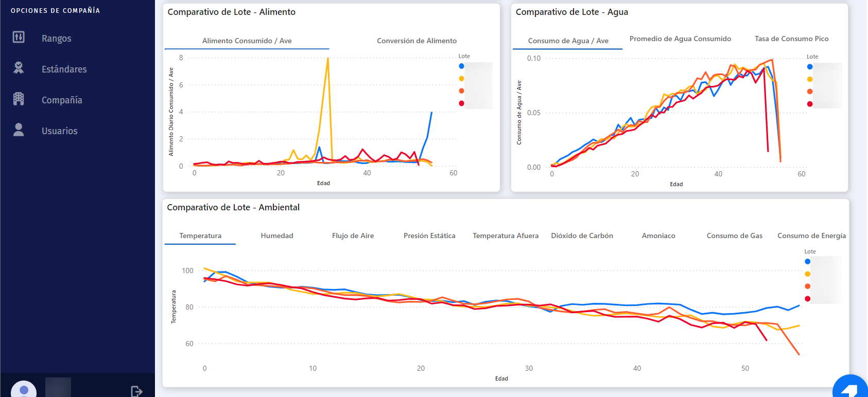868x397 pixels.
Task: Click the Usuarios person icon
Action: pyautogui.click(x=19, y=130)
